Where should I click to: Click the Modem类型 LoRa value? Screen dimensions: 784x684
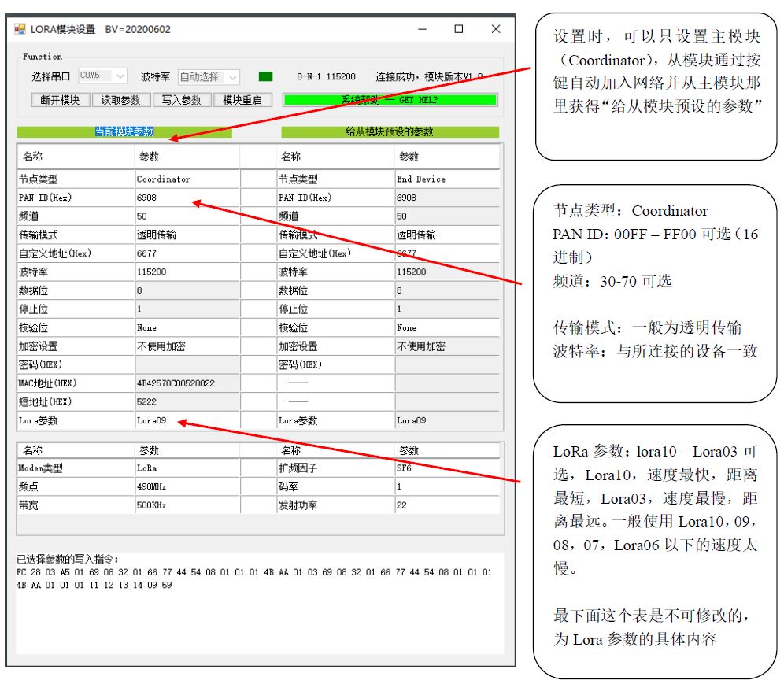pos(187,468)
